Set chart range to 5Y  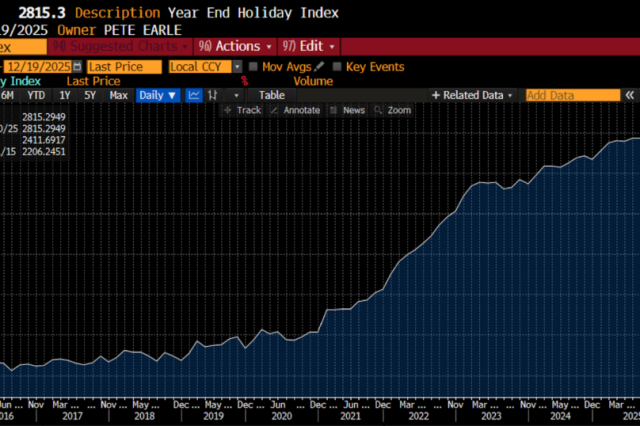(90, 95)
